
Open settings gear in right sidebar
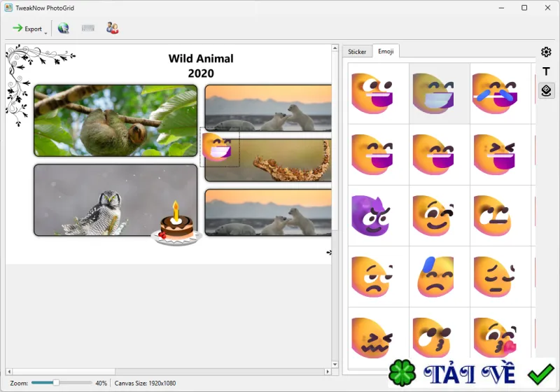pyautogui.click(x=546, y=52)
